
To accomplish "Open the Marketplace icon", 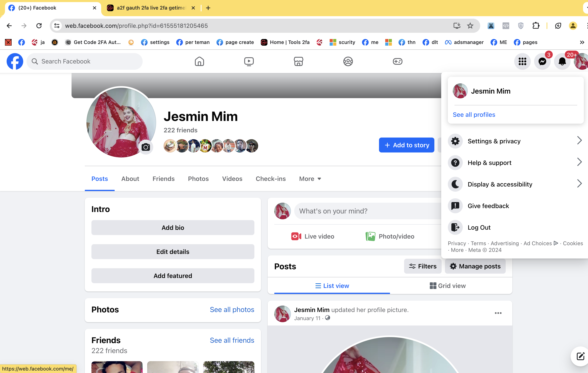I will 298,61.
